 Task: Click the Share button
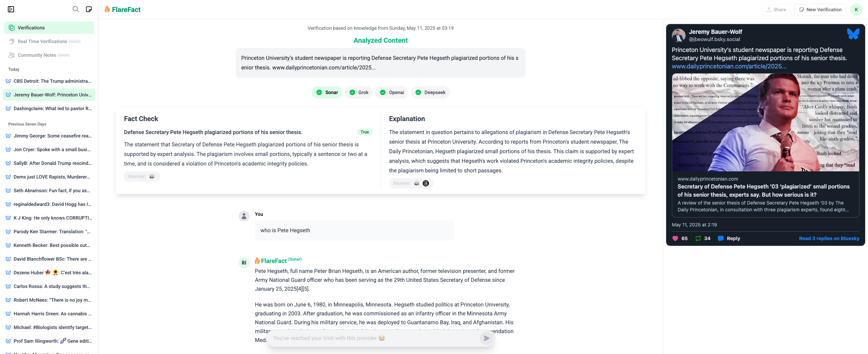776,10
